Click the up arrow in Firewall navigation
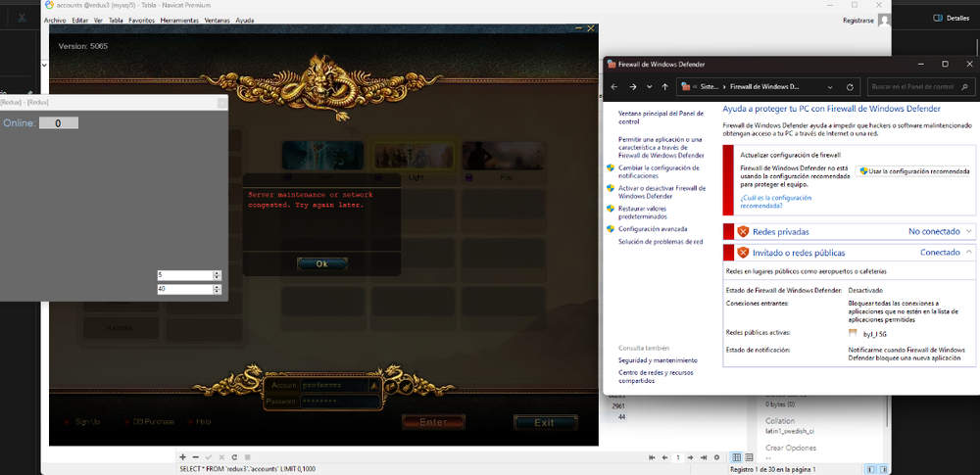 pyautogui.click(x=664, y=86)
